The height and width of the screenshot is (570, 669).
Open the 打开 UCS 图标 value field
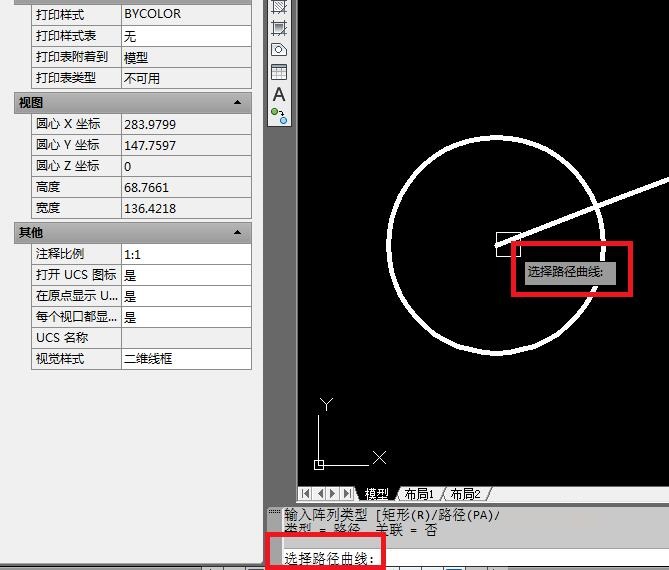point(186,275)
